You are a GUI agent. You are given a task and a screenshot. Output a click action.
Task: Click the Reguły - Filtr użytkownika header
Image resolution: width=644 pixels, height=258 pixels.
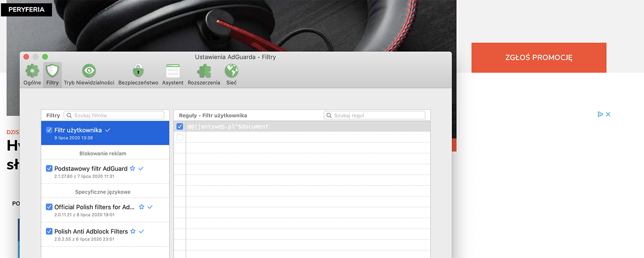pyautogui.click(x=213, y=115)
